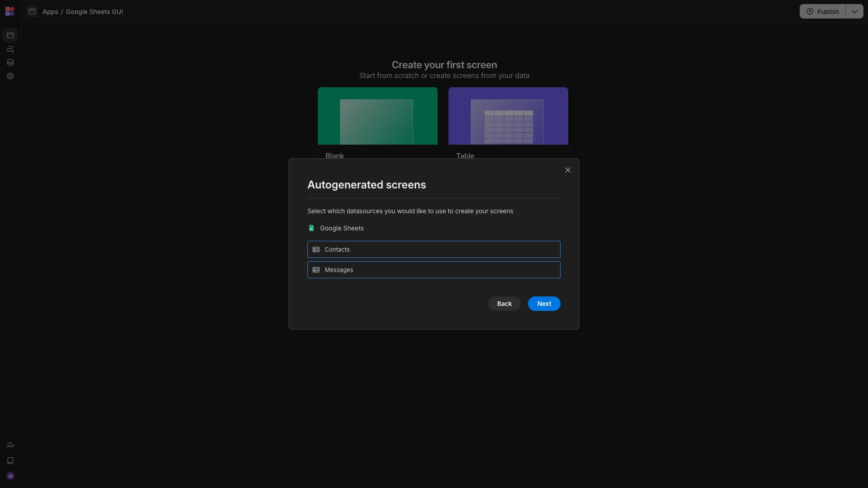Choose the Table screen thumbnail
The image size is (868, 488).
[508, 116]
